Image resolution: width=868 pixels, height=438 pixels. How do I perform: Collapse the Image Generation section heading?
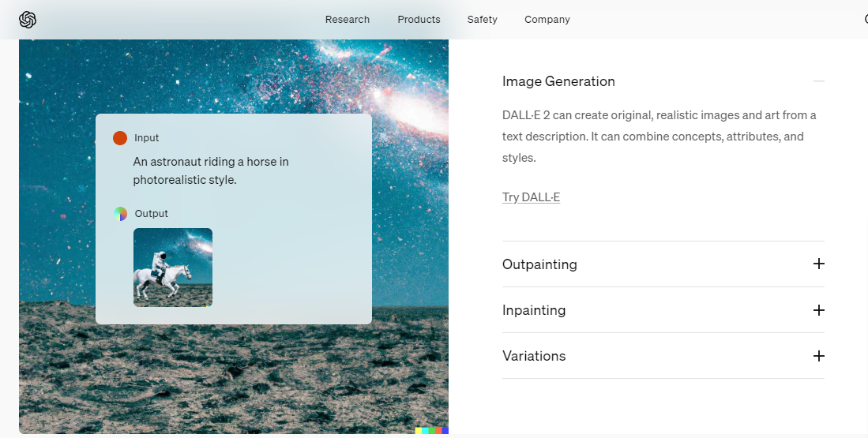coord(558,81)
